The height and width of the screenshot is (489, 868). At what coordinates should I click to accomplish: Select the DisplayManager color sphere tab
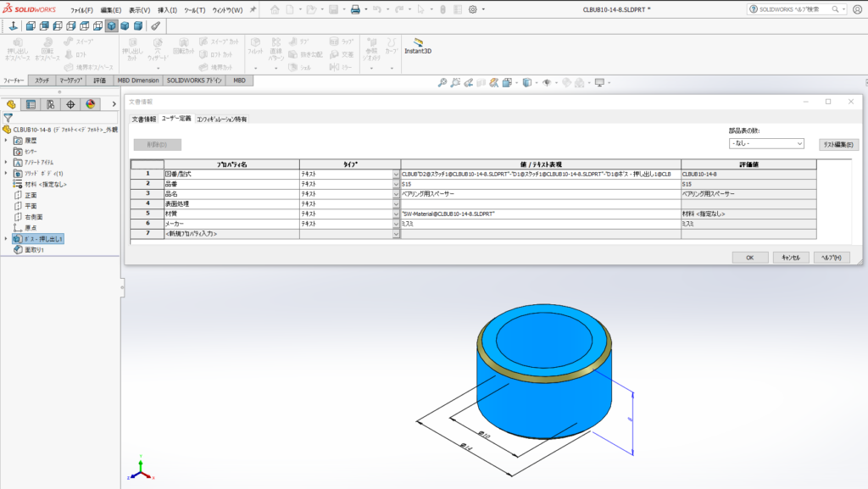click(x=90, y=104)
